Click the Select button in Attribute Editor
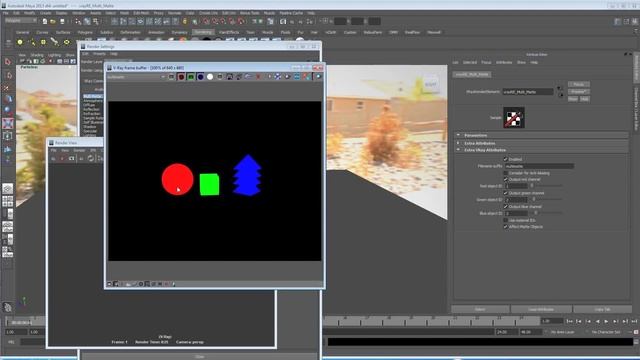This screenshot has height=360, width=640. [x=480, y=309]
